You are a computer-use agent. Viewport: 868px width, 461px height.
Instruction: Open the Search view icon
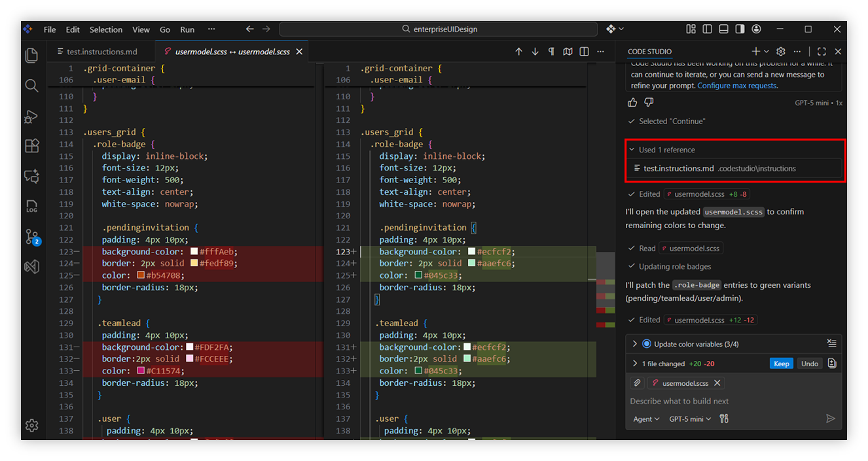click(x=31, y=86)
